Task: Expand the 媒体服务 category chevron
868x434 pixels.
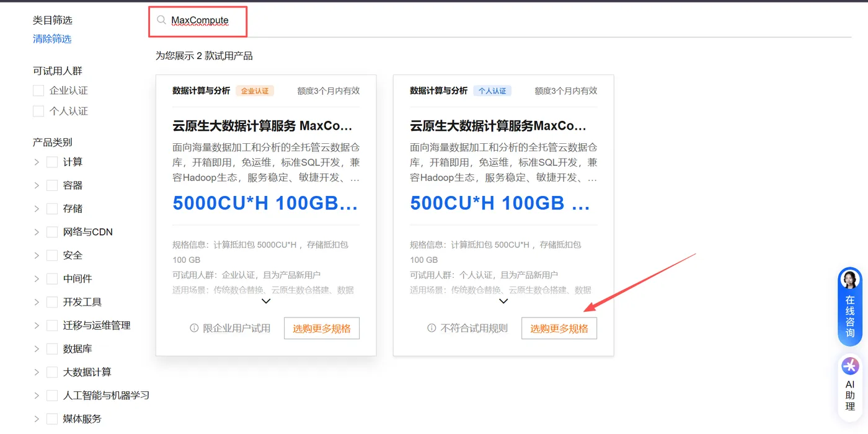Action: click(x=36, y=419)
